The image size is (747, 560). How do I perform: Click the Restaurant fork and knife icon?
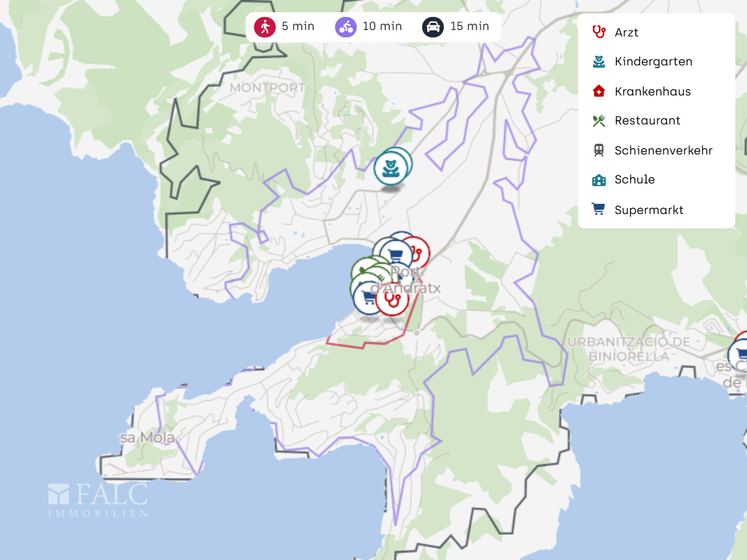click(599, 121)
